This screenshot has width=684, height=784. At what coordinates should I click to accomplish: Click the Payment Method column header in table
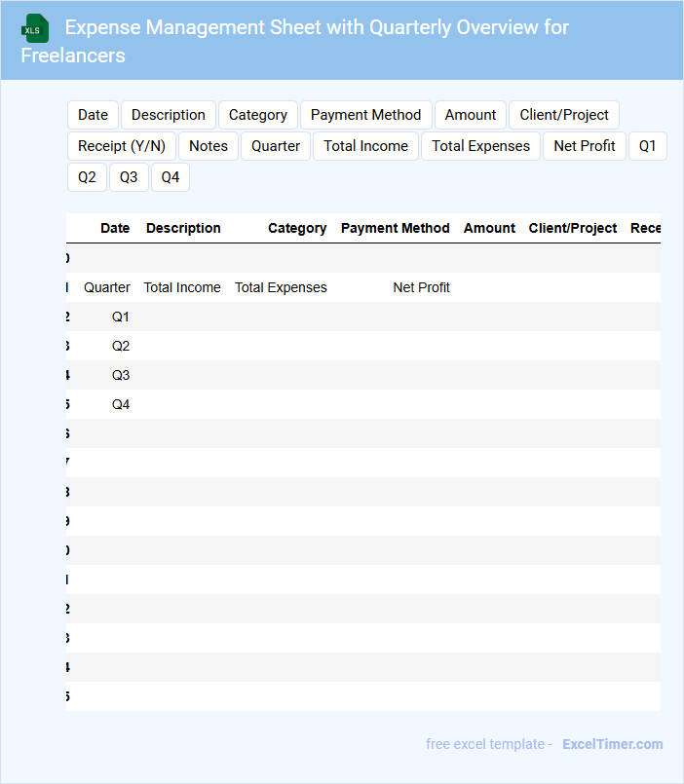396,228
